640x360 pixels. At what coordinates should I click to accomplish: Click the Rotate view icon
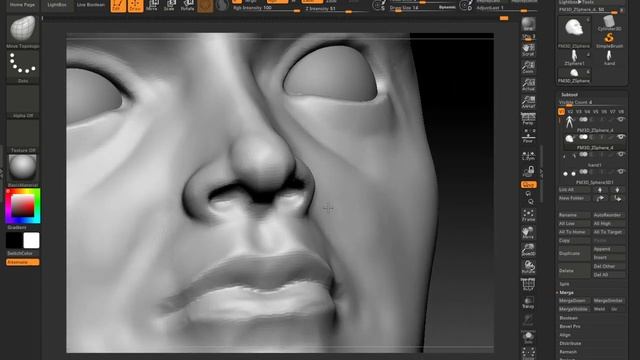point(528,267)
